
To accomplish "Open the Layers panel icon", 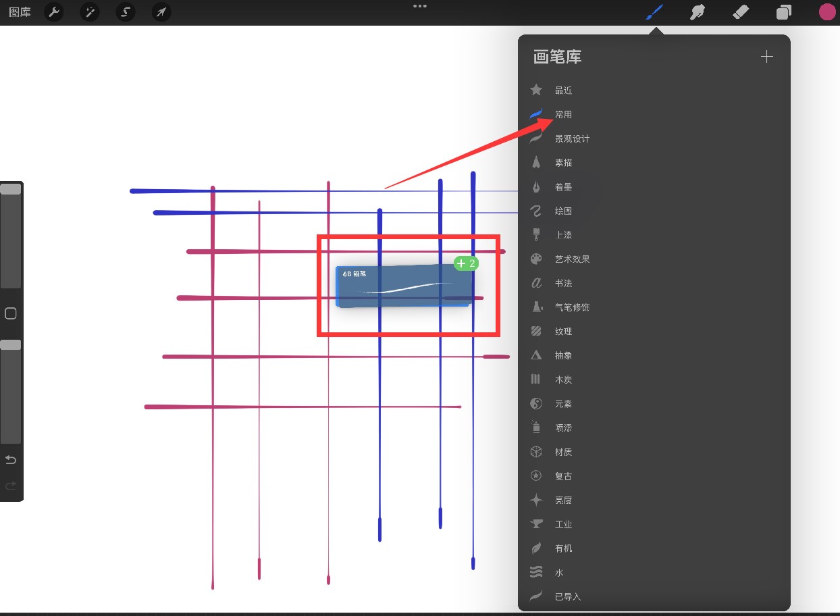I will pyautogui.click(x=784, y=12).
